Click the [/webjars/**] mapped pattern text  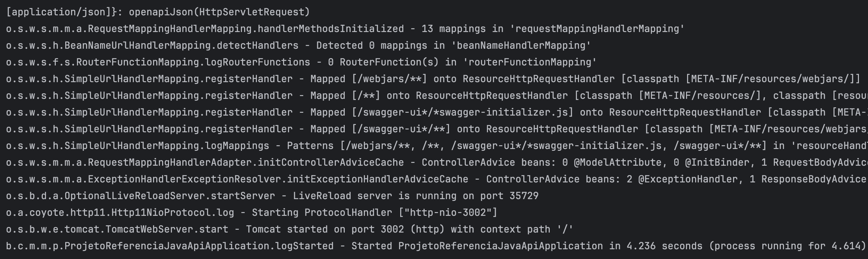[x=389, y=79]
